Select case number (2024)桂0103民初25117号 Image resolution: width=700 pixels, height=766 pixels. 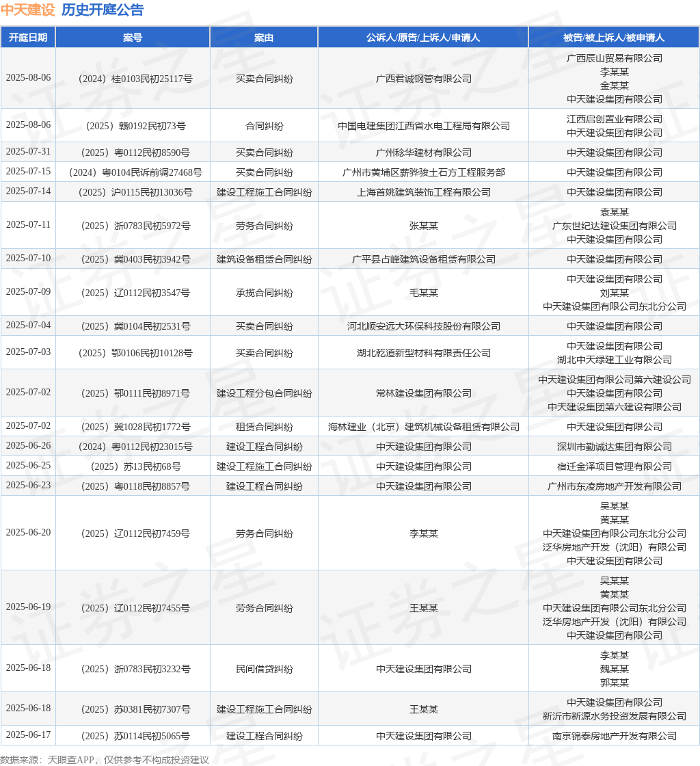(135, 79)
